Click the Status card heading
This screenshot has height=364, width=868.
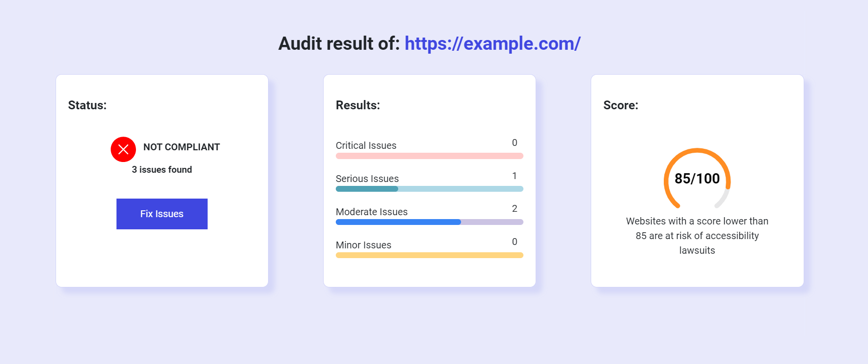(x=87, y=105)
